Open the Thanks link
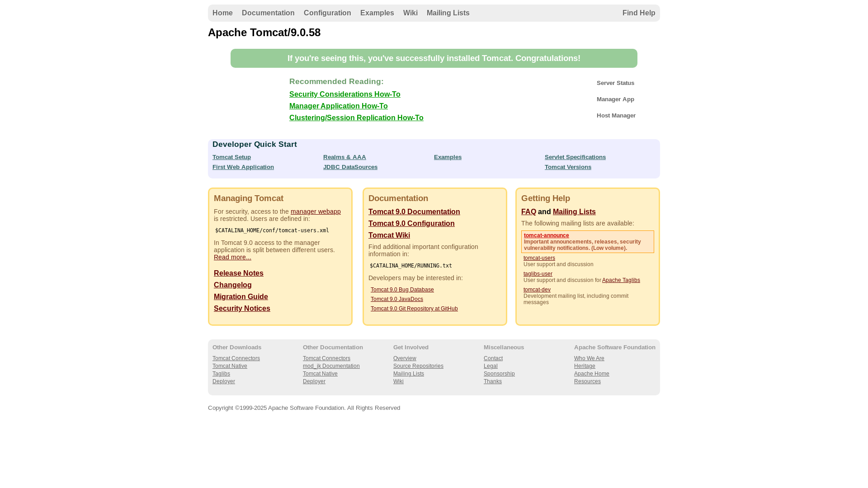Viewport: 868px width, 488px height. (493, 381)
